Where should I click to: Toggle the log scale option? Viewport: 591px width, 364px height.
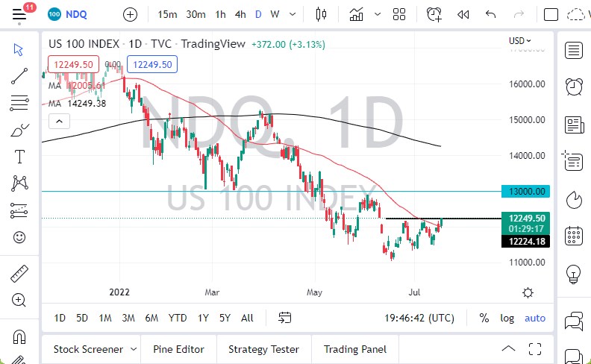point(507,318)
